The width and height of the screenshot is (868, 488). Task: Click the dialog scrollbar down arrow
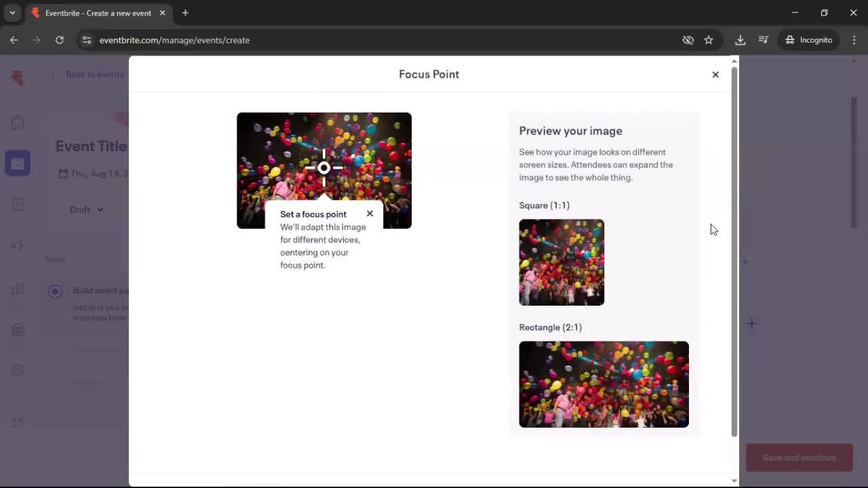734,481
